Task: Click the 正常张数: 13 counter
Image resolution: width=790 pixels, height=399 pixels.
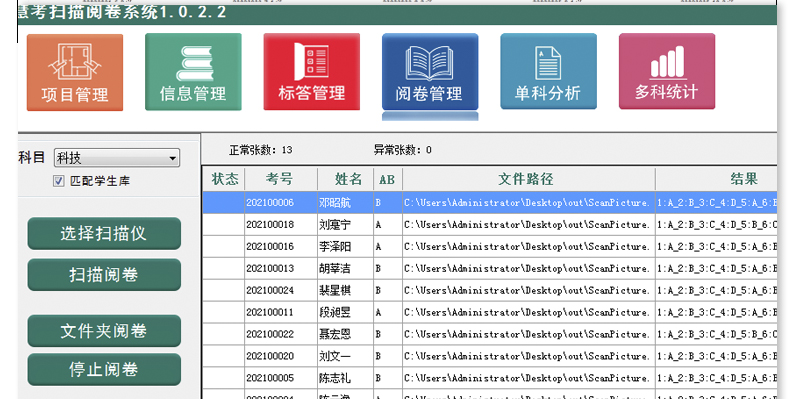Action: (x=260, y=150)
